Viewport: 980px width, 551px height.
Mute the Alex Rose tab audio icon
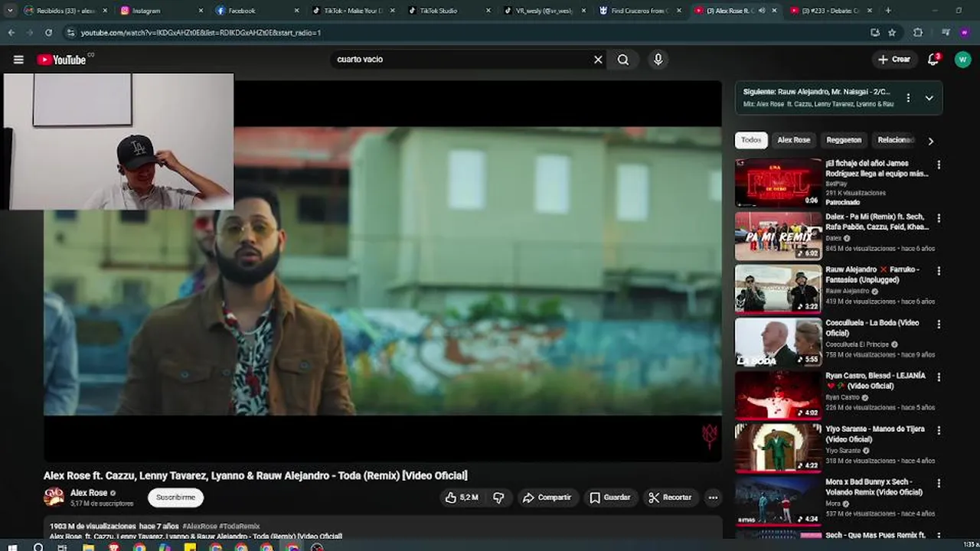761,11
